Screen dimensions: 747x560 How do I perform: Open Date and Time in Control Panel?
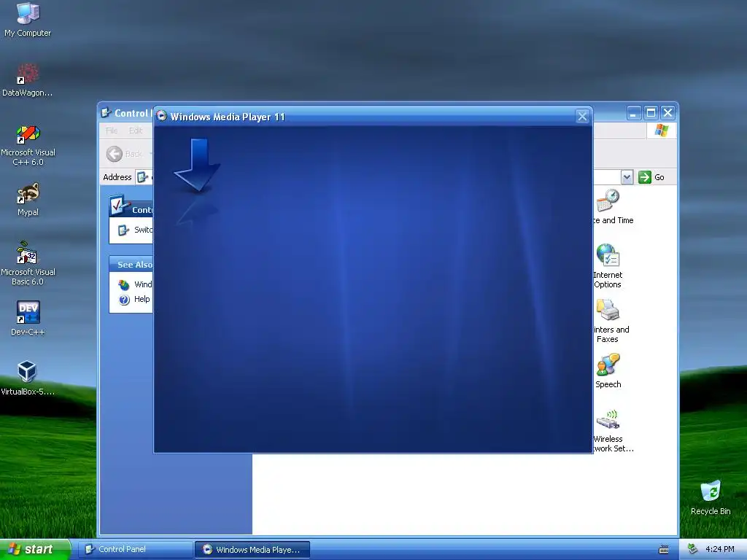[613, 206]
